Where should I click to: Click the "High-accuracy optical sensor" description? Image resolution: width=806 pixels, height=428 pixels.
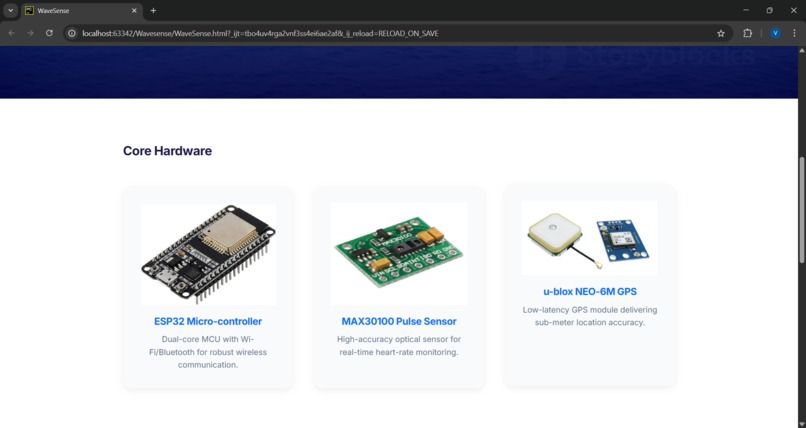[399, 346]
